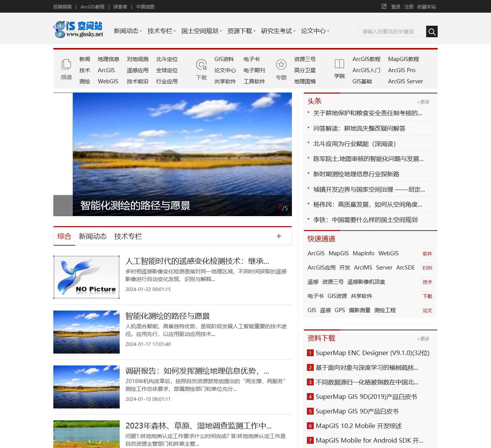Click the slideshow previous arrow
The width and height of the screenshot is (491, 448).
(62, 205)
